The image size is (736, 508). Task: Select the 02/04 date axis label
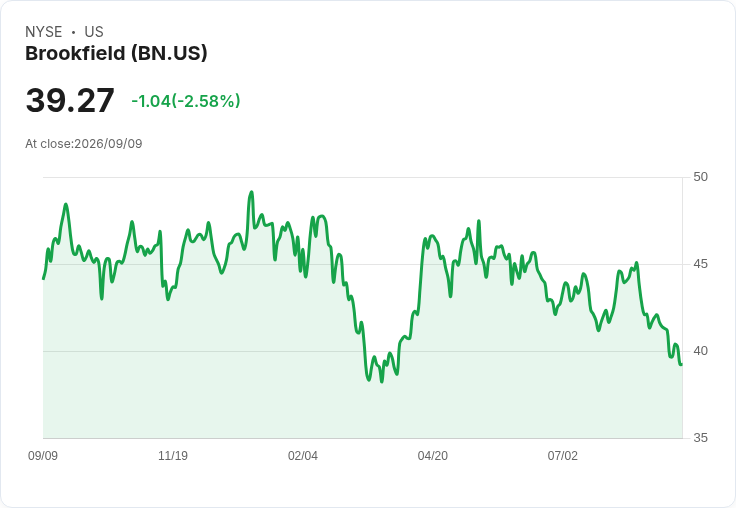tap(303, 456)
